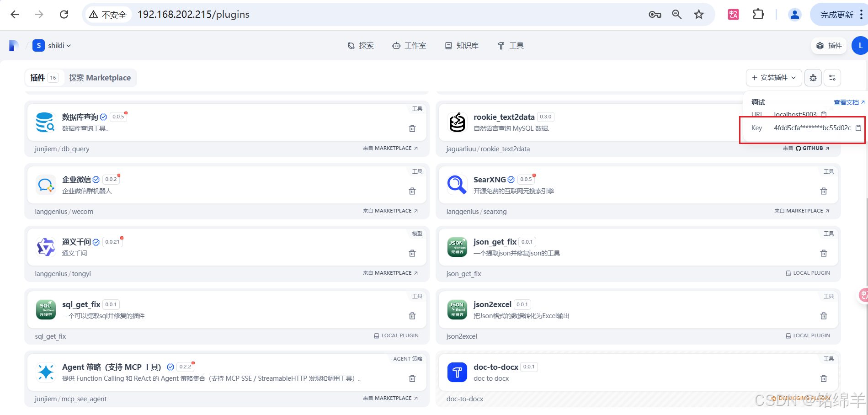Delete the json2excel plugin
The height and width of the screenshot is (415, 868).
pyautogui.click(x=823, y=315)
